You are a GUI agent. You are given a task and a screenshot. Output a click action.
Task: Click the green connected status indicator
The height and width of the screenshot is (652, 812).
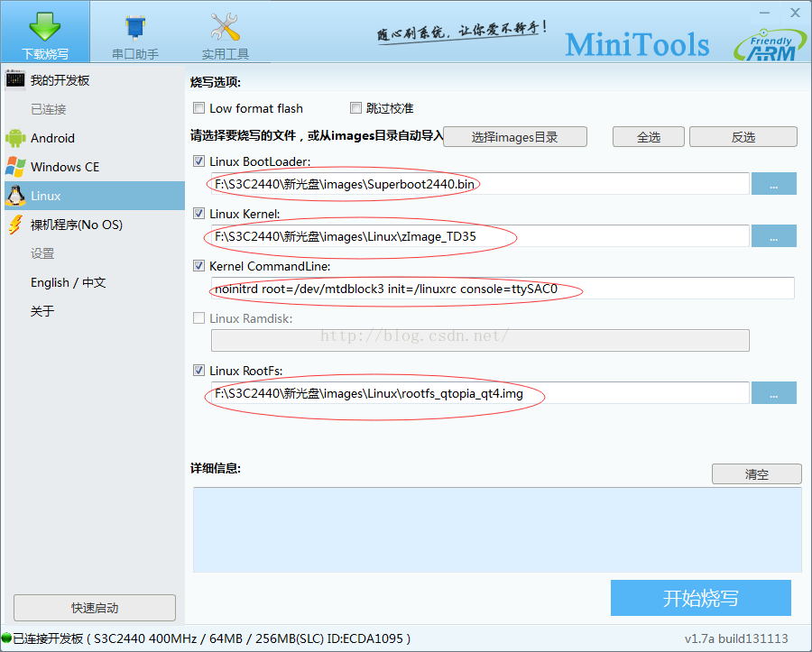pos(6,638)
